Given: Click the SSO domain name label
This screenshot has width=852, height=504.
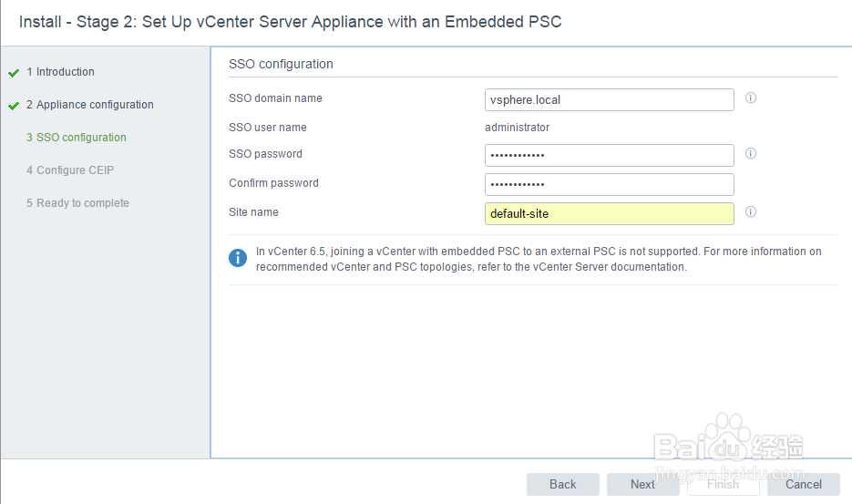Looking at the screenshot, I should 275,98.
